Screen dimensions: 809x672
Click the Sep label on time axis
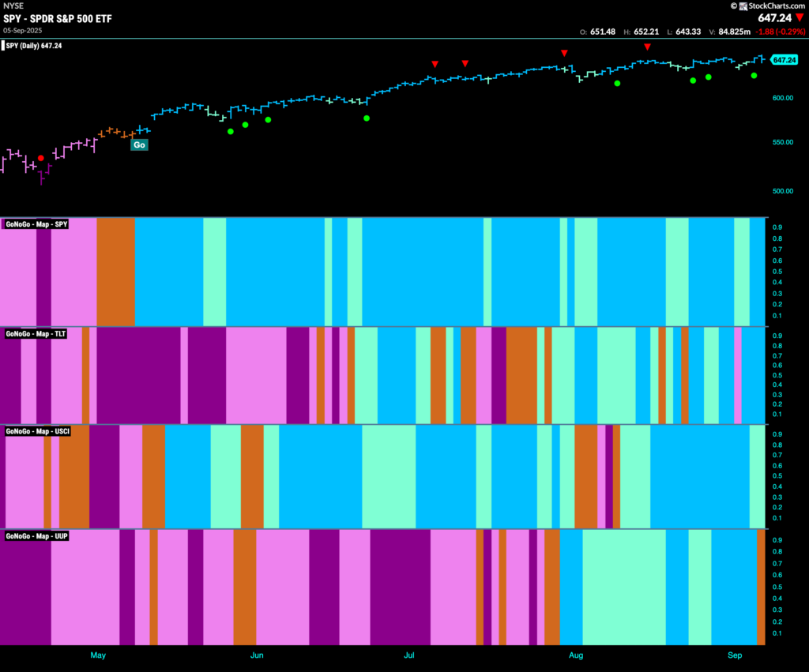(735, 655)
